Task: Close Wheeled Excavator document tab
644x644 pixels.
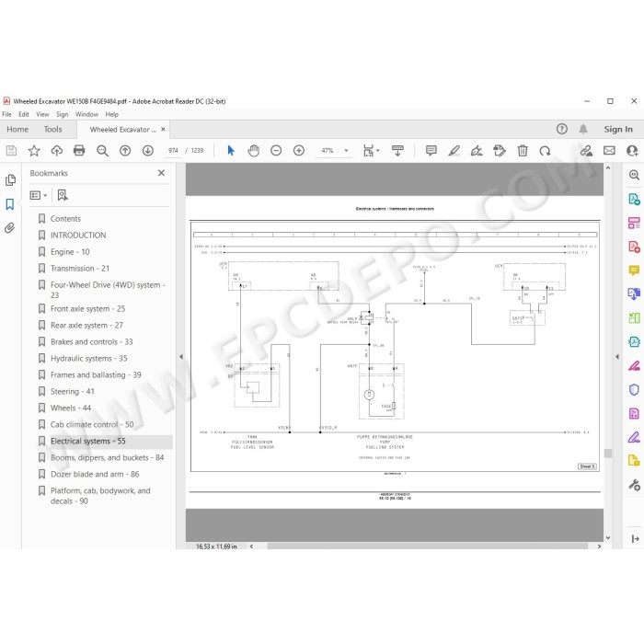Action: pyautogui.click(x=163, y=129)
